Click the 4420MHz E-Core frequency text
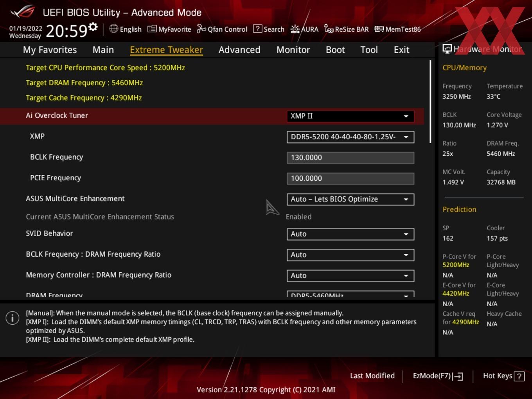Viewport: 532px width, 399px height. click(456, 293)
